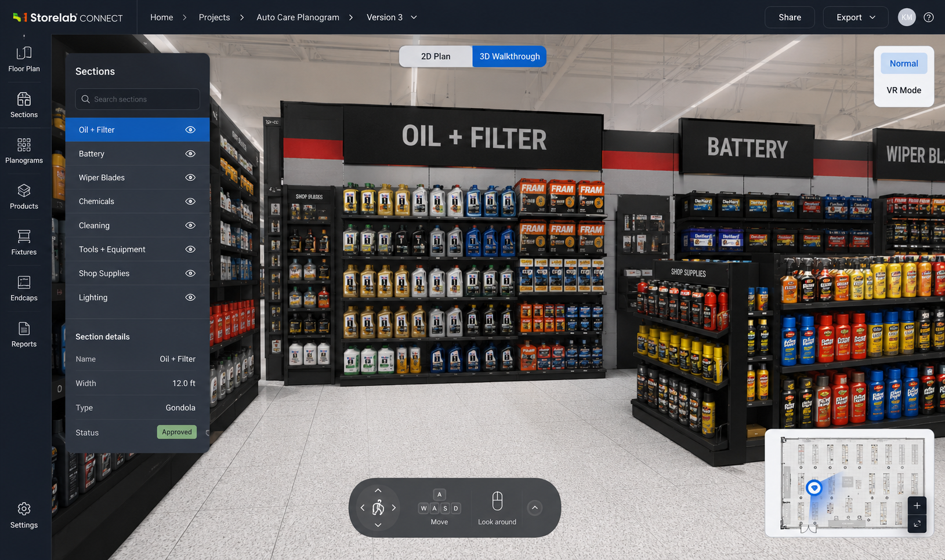Click the Approved status badge
The height and width of the screenshot is (560, 945).
[176, 432]
